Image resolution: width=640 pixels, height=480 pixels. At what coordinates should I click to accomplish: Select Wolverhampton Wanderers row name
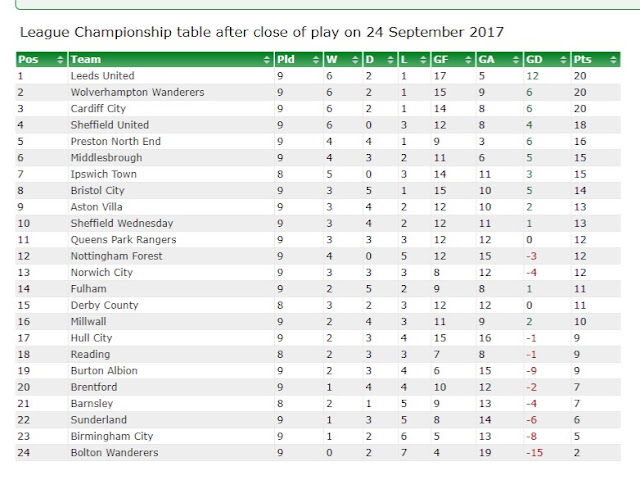pyautogui.click(x=138, y=92)
